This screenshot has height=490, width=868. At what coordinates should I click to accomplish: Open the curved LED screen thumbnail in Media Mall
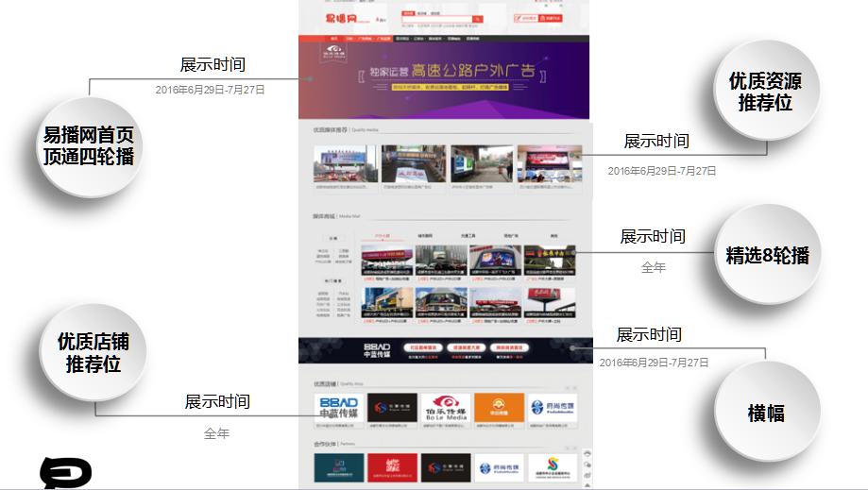click(496, 260)
